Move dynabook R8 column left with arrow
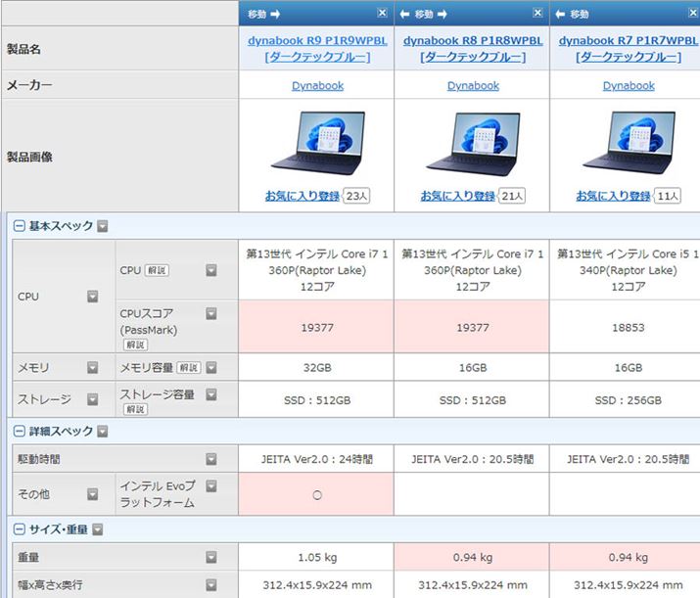This screenshot has width=700, height=598. tap(404, 14)
